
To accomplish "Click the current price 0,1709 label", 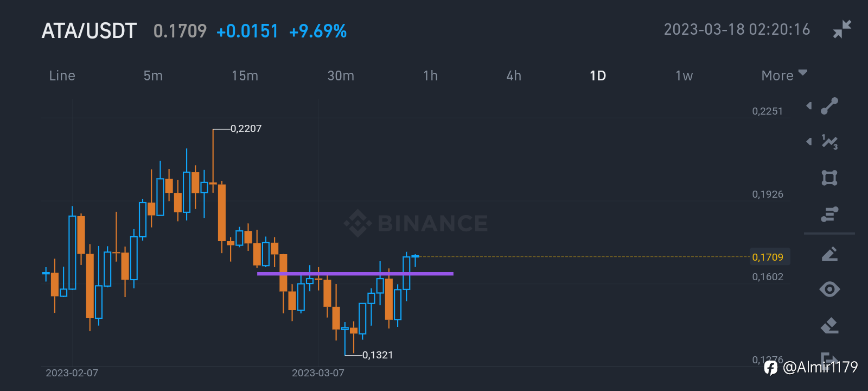I will [x=768, y=257].
